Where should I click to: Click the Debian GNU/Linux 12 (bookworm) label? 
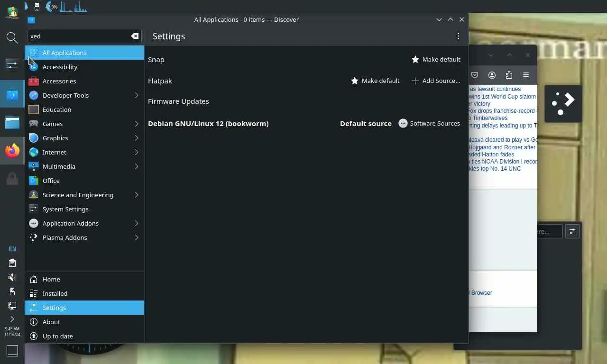[208, 123]
